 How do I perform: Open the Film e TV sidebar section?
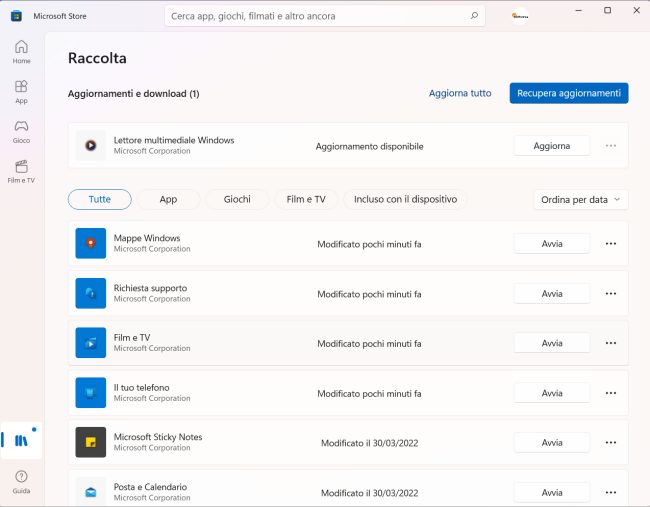(x=21, y=172)
